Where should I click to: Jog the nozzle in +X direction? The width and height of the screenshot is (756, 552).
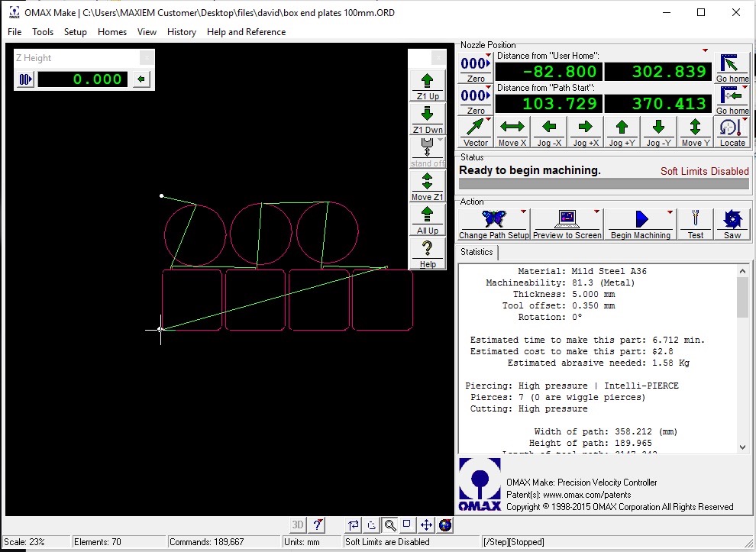click(x=585, y=133)
